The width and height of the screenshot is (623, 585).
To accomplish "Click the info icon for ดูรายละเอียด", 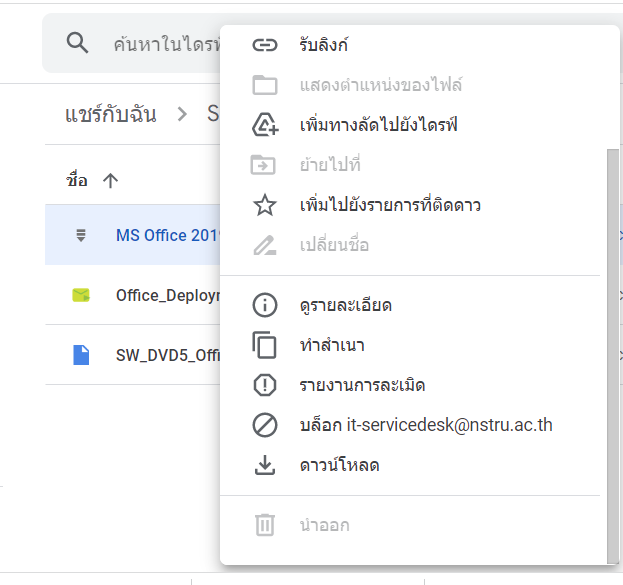I will click(265, 305).
